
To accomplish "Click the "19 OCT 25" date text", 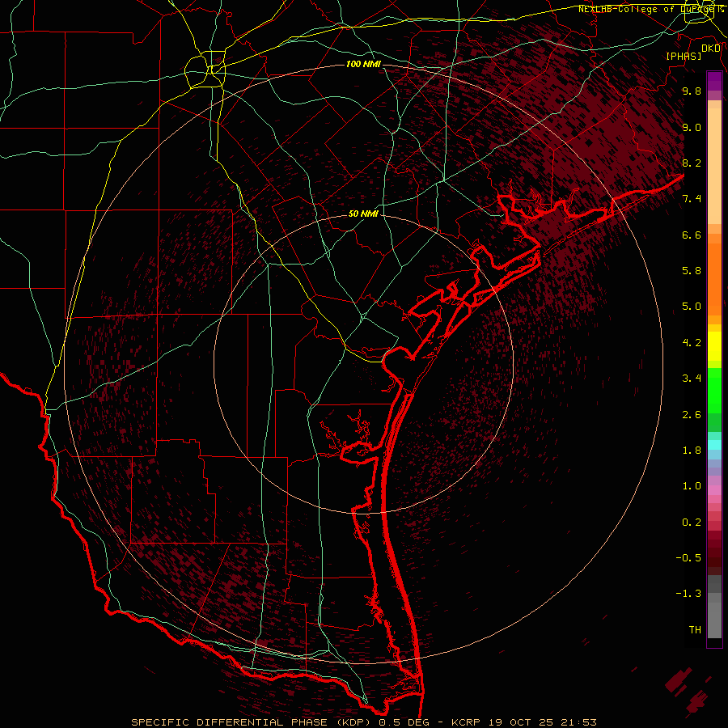I will (518, 722).
